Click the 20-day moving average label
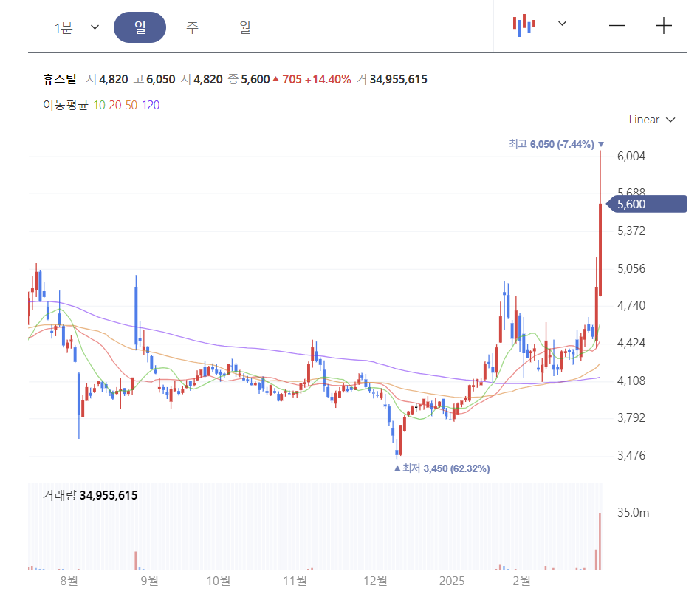Image resolution: width=700 pixels, height=600 pixels. pos(115,106)
